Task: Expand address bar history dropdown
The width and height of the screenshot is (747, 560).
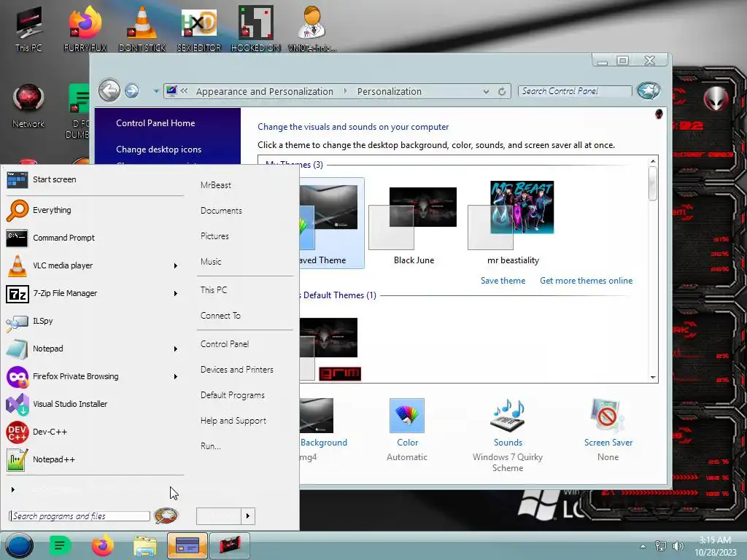Action: [486, 91]
